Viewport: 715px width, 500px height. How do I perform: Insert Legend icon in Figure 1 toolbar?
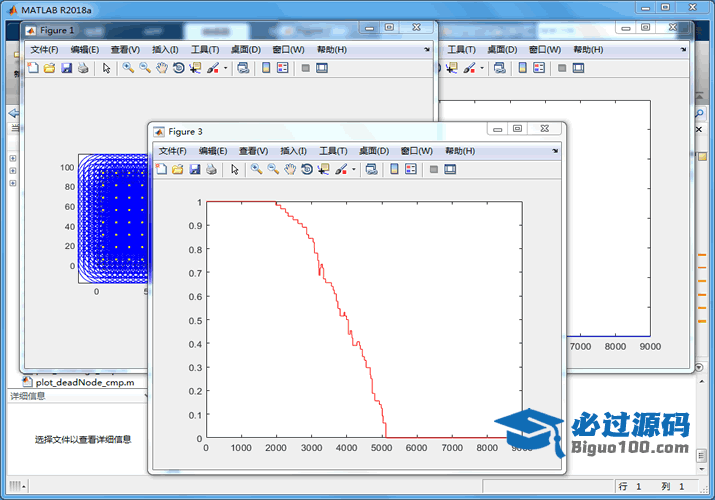(x=283, y=68)
